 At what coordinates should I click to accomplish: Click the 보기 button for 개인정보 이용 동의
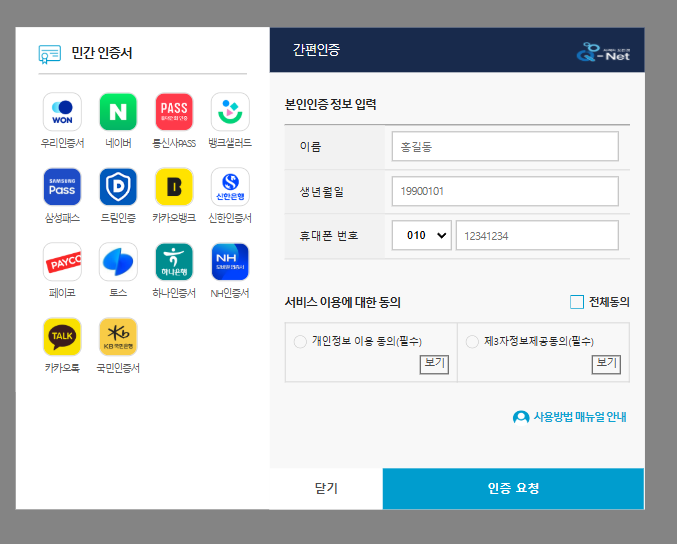[434, 364]
